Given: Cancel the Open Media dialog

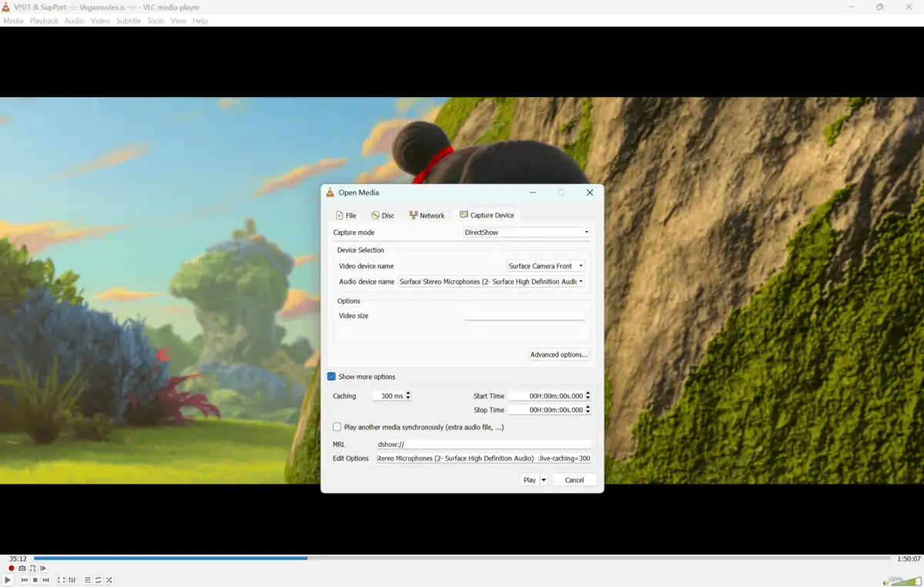Looking at the screenshot, I should pyautogui.click(x=574, y=480).
